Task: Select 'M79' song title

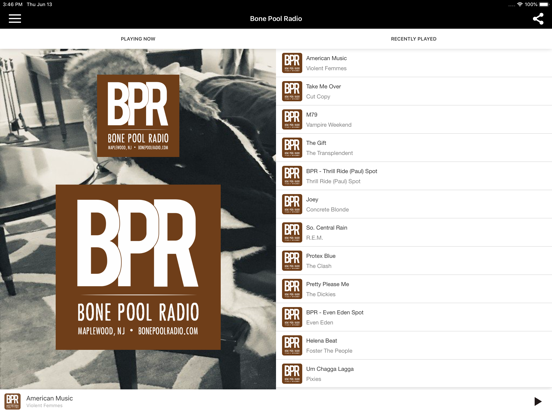Action: coord(312,114)
